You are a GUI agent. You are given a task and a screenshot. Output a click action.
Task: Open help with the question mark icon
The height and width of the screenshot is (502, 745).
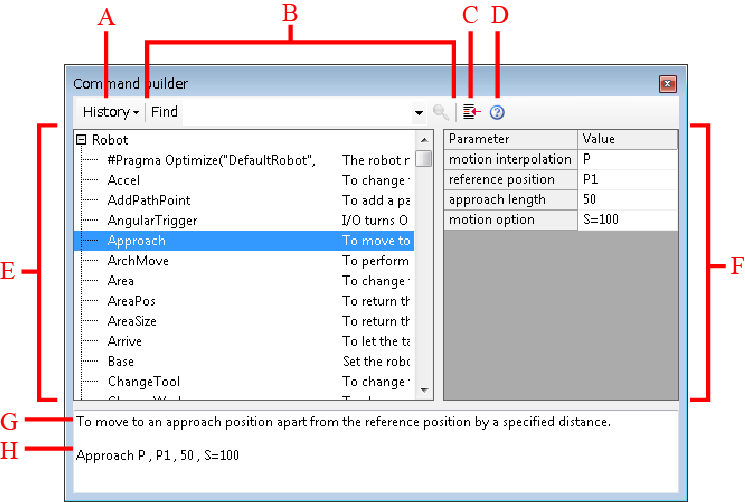point(497,112)
